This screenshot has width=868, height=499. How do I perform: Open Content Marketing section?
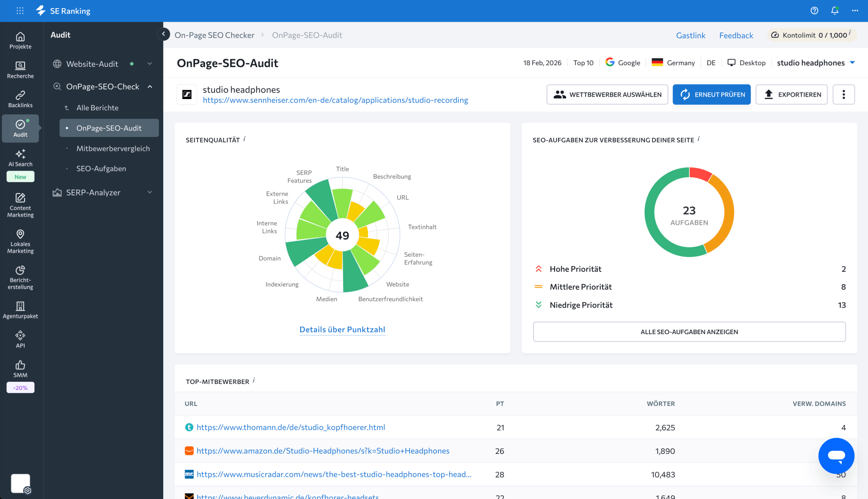point(20,206)
